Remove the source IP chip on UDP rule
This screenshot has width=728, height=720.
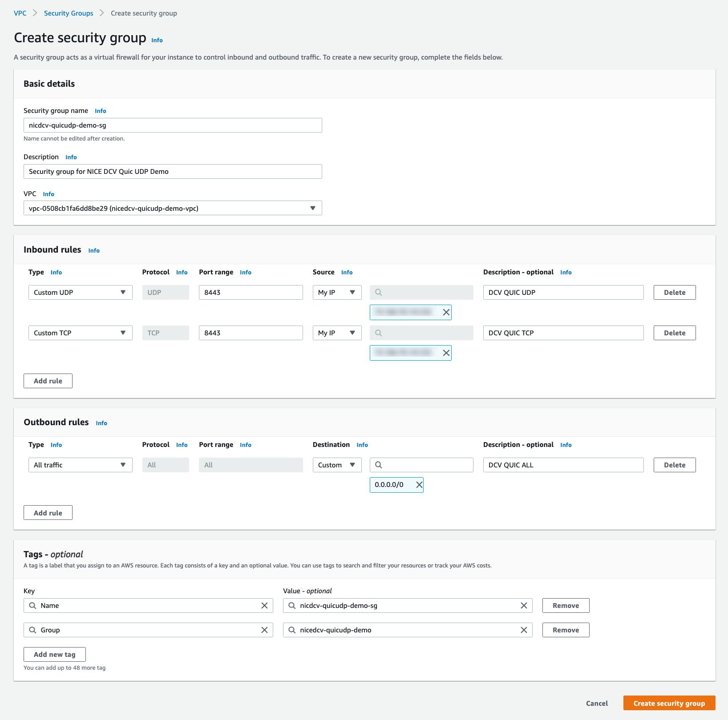(x=446, y=312)
